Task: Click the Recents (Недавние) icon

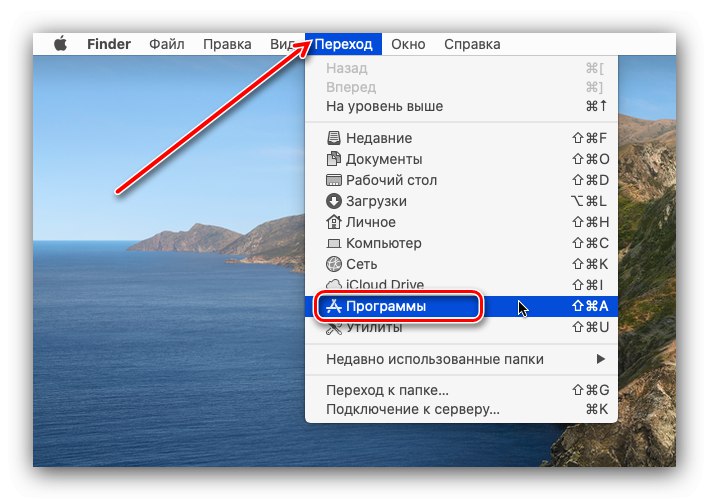Action: click(334, 138)
